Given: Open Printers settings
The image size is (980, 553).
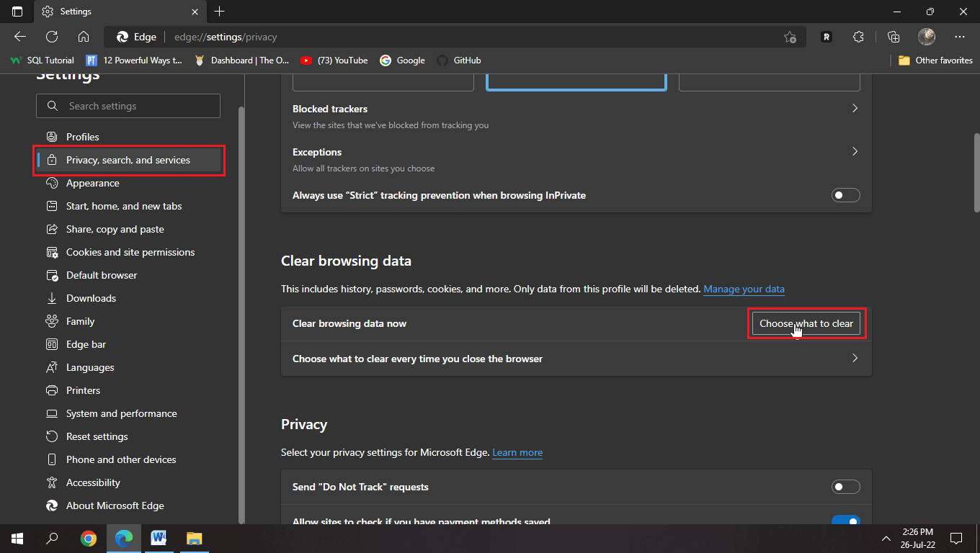Looking at the screenshot, I should coord(128,390).
